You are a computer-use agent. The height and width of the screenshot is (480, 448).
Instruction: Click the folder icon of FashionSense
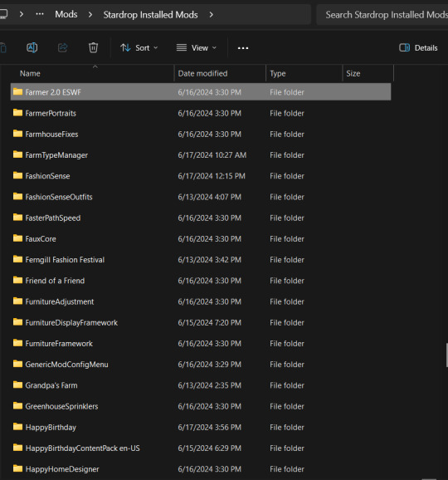coord(17,176)
